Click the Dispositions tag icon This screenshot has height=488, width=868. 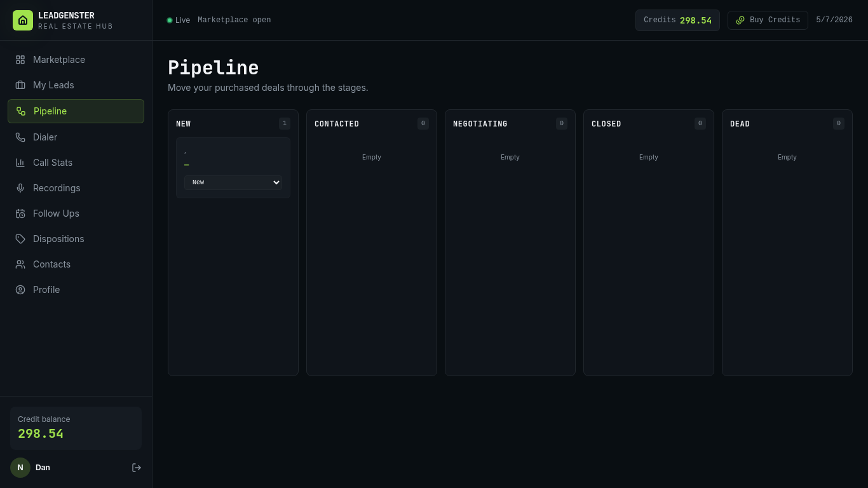pos(20,239)
